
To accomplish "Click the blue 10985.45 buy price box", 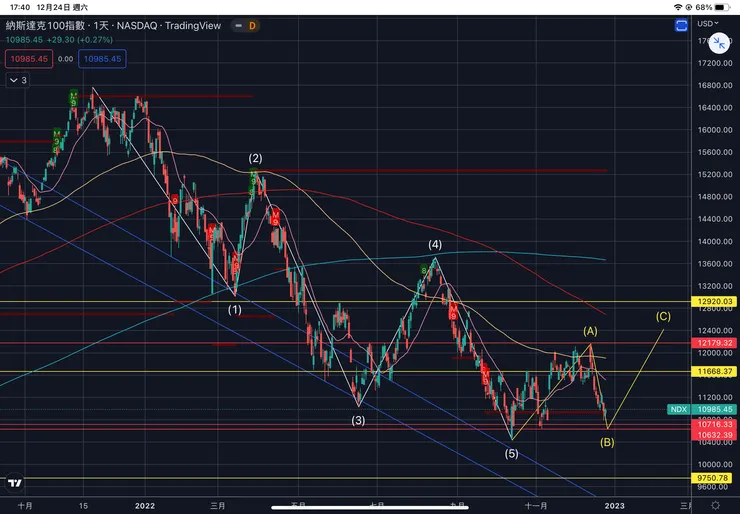I will point(102,59).
